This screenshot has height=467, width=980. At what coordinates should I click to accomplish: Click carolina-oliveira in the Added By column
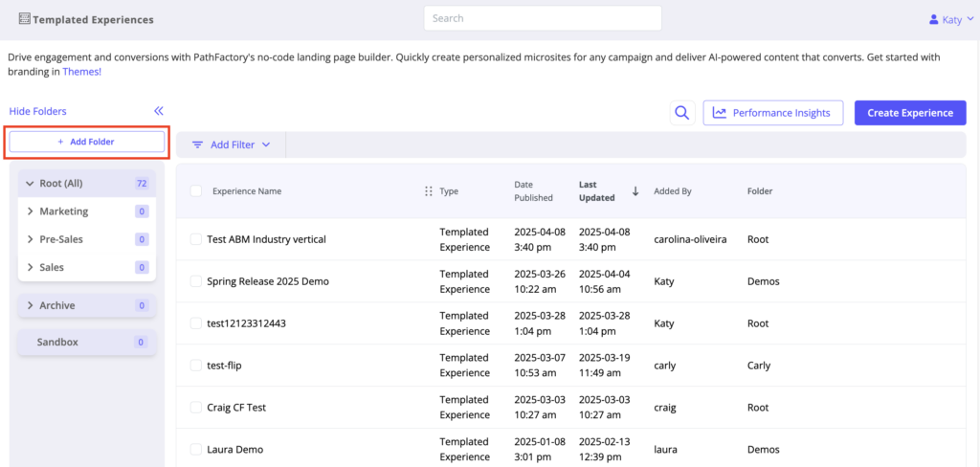tap(690, 239)
